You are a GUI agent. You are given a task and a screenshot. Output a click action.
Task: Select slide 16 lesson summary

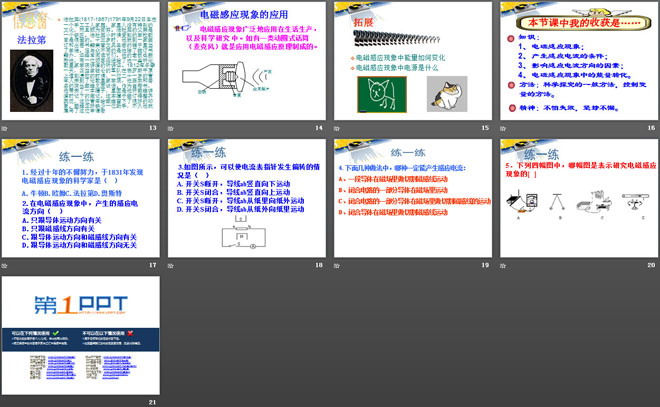[579, 61]
